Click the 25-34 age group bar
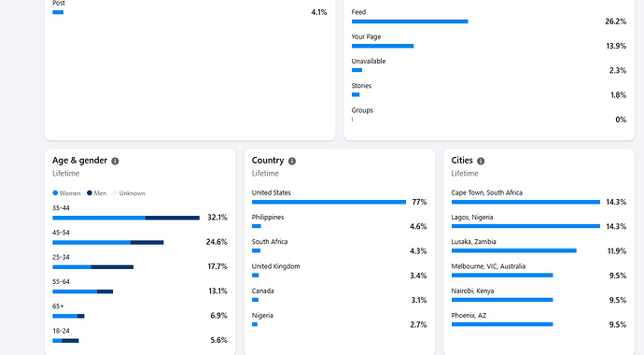Viewport: 644px width, 355px height. (x=92, y=267)
